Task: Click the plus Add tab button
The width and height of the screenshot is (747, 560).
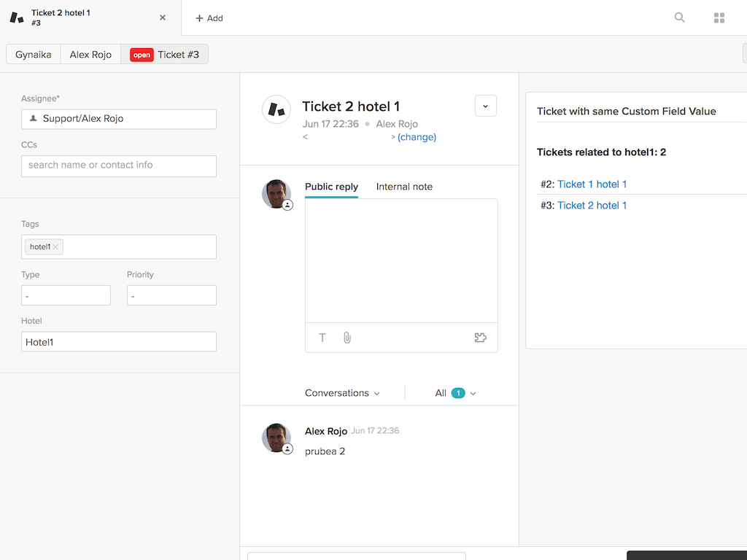Action: [x=209, y=18]
